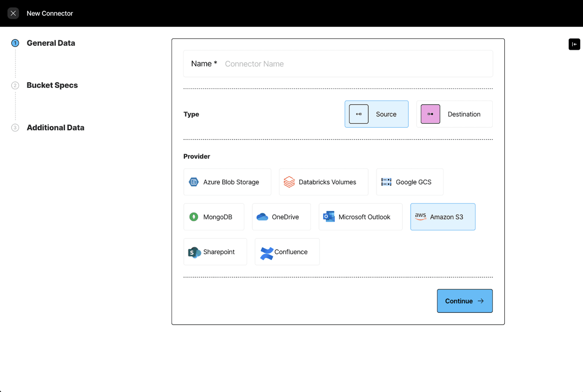This screenshot has height=392, width=583.
Task: Click the Source arrow icon
Action: click(x=359, y=114)
